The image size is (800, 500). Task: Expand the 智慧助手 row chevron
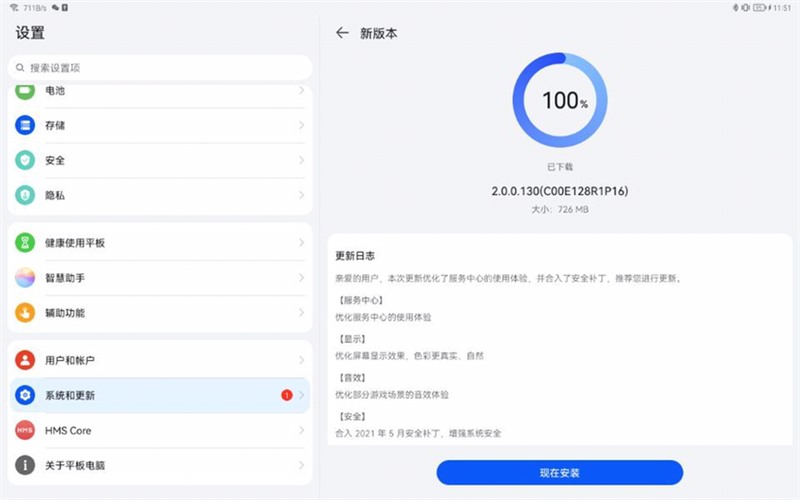click(x=302, y=278)
